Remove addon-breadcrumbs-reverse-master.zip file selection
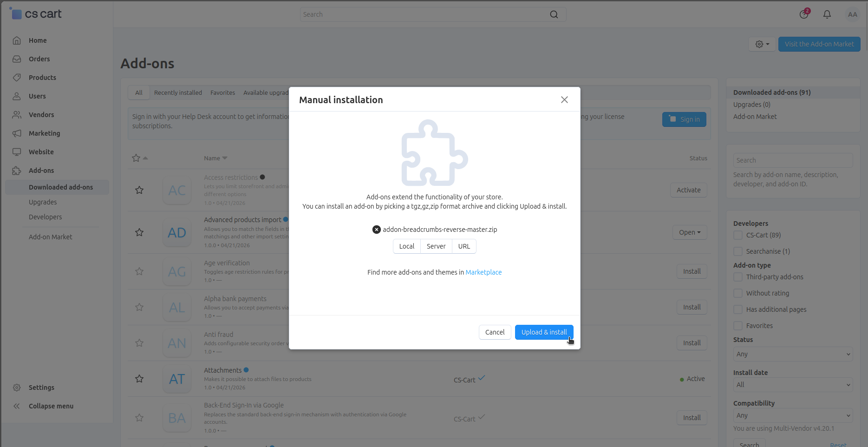Viewport: 868px width, 447px height. pyautogui.click(x=377, y=230)
